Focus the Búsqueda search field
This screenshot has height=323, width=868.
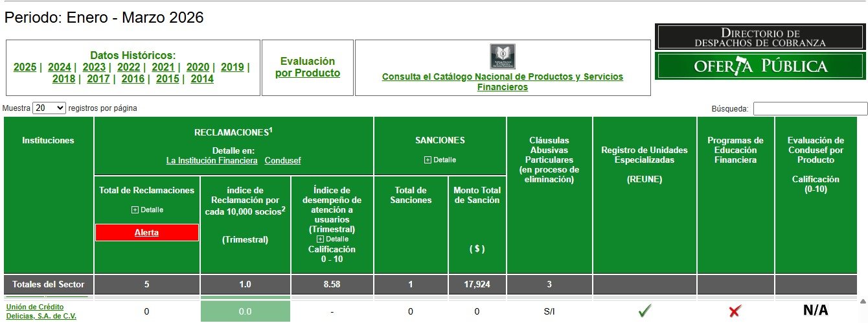point(810,109)
